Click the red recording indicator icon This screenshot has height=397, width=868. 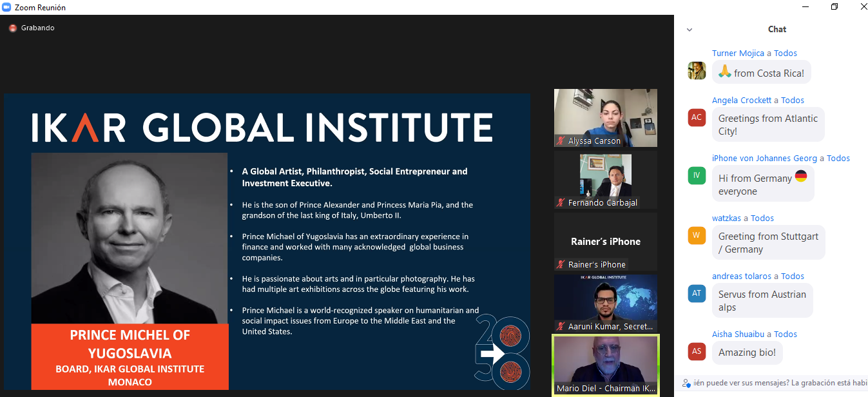click(12, 28)
